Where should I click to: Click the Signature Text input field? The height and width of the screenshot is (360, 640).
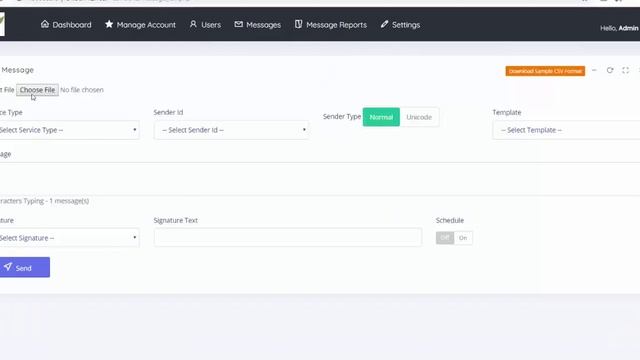click(x=288, y=238)
